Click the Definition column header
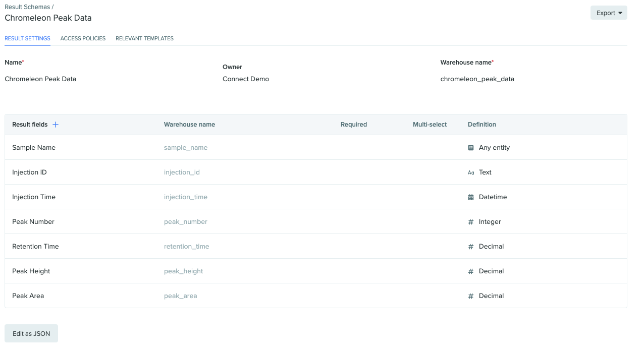Screen dimensions: 644x351 482,125
